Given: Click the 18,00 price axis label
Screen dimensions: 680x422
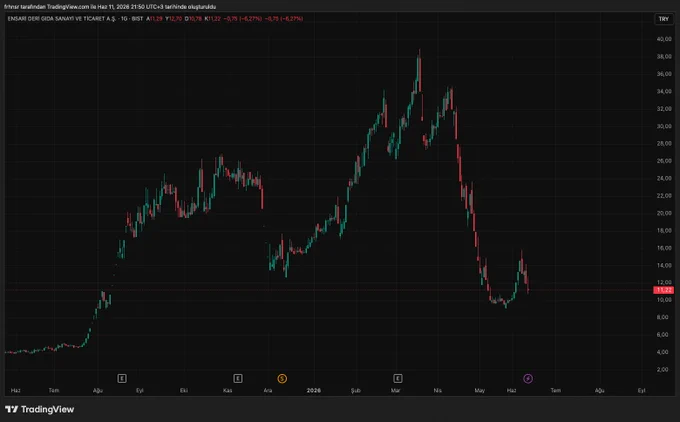Looking at the screenshot, I should click(664, 230).
